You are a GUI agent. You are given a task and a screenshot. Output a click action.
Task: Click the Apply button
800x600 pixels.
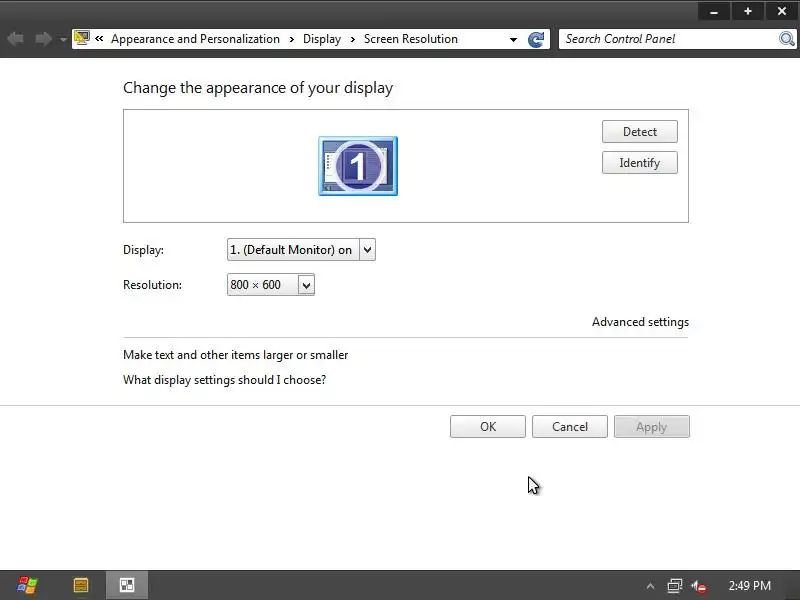pos(652,427)
